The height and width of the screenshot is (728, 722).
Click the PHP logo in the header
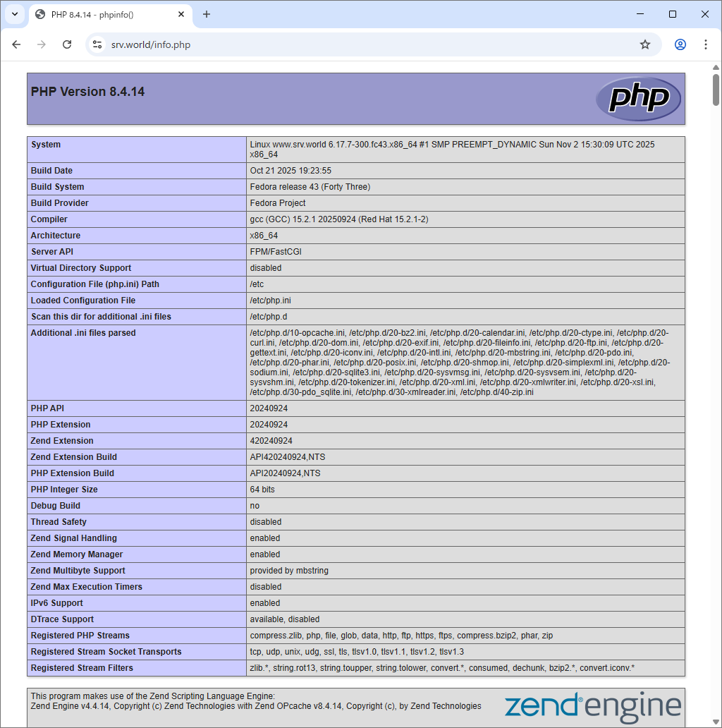pos(638,99)
